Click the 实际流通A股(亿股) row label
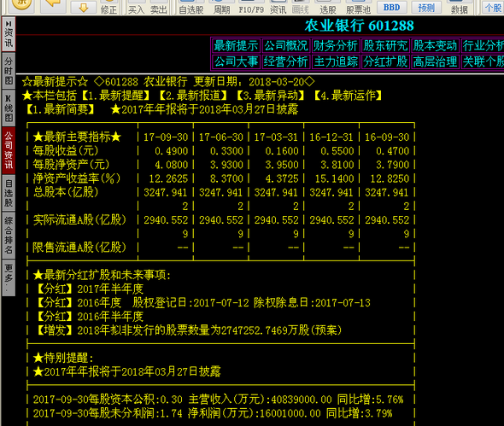Image resolution: width=504 pixels, height=426 pixels. click(79, 219)
